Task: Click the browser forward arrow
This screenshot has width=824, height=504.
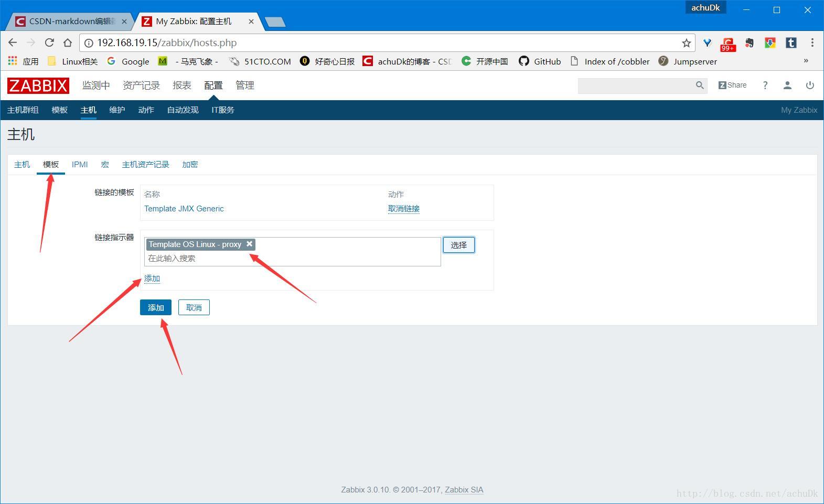Action: (x=31, y=42)
